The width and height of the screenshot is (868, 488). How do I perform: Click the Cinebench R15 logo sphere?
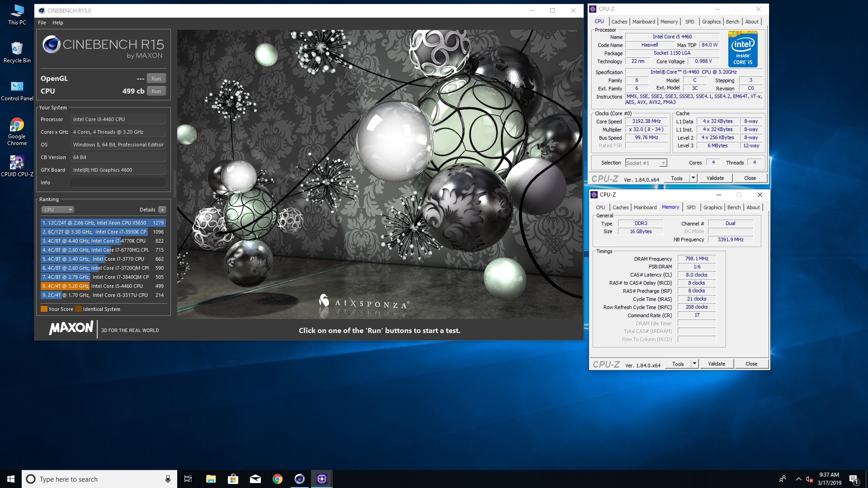52,44
